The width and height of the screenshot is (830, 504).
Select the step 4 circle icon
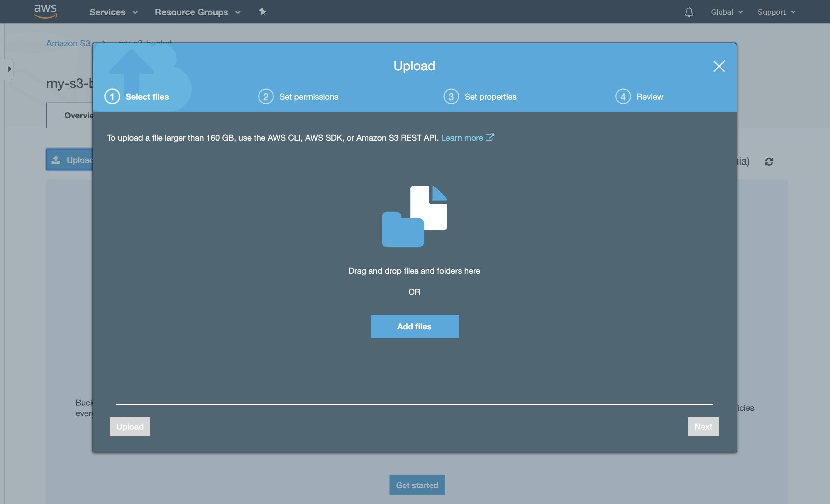(x=623, y=97)
